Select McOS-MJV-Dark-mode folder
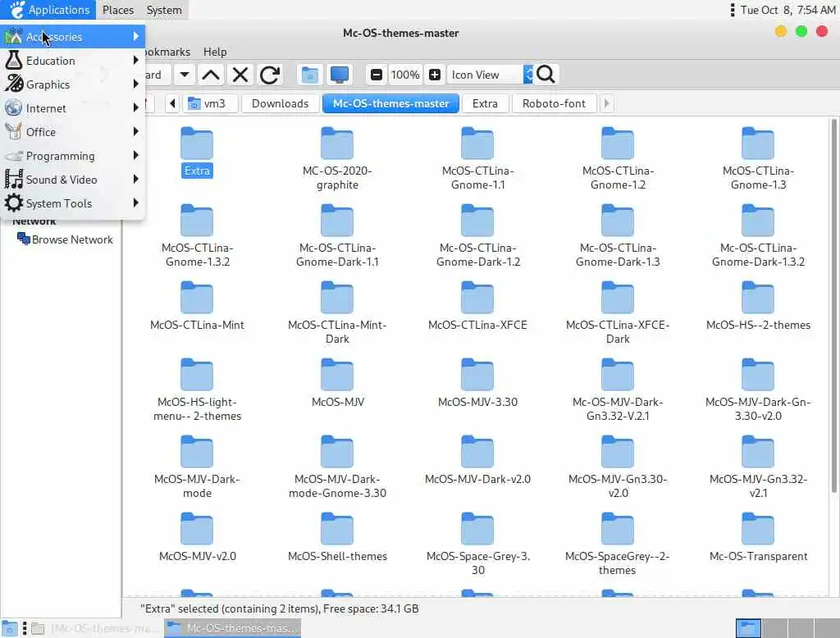The image size is (840, 638). (197, 452)
